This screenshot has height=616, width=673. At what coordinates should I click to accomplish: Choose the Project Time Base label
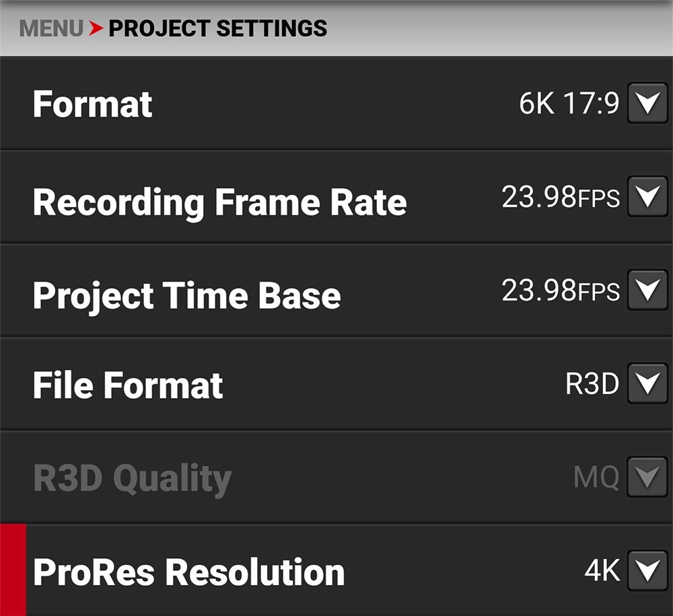[186, 295]
